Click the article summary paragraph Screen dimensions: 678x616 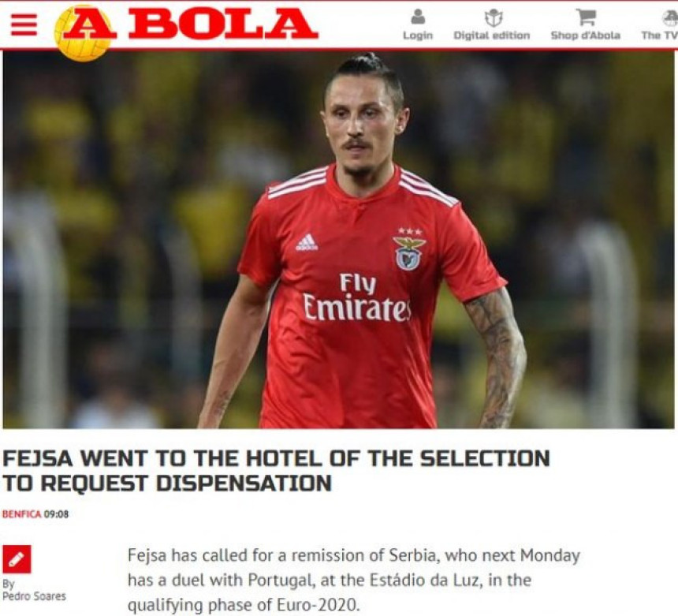354,580
